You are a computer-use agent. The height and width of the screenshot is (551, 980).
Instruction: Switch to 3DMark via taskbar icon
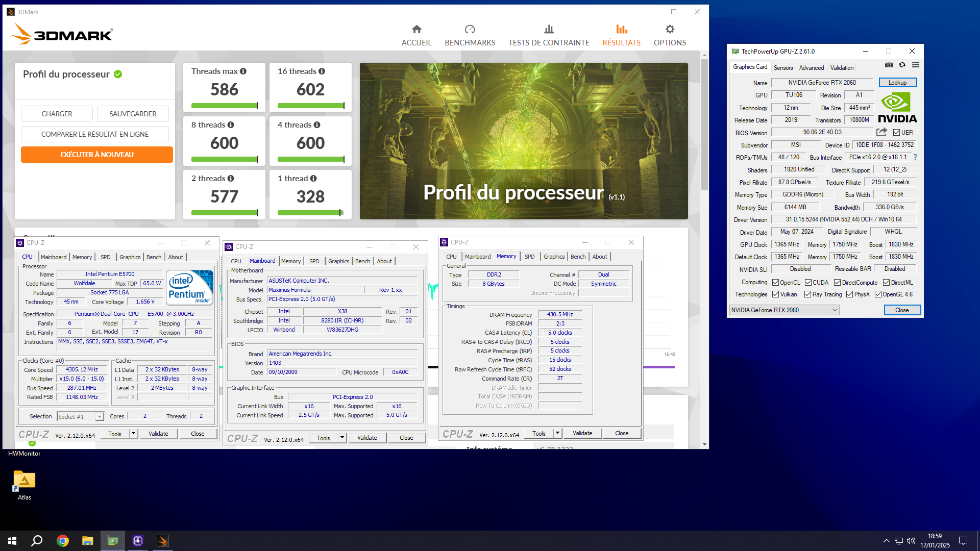(162, 541)
